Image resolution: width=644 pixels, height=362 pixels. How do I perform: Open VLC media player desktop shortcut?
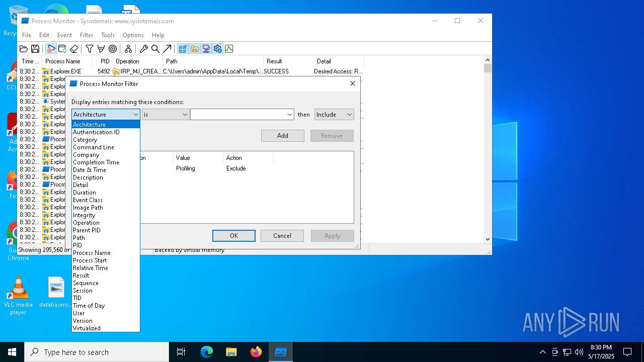(18, 296)
